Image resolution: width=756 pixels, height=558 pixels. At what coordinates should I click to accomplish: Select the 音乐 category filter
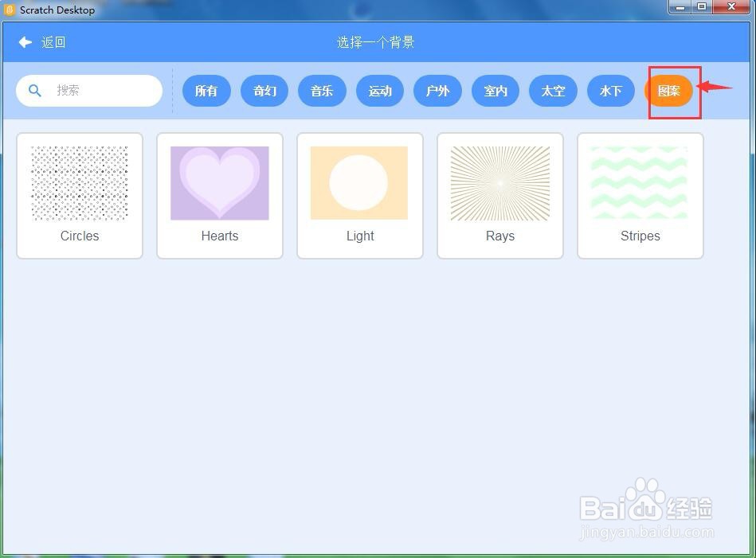tap(322, 91)
